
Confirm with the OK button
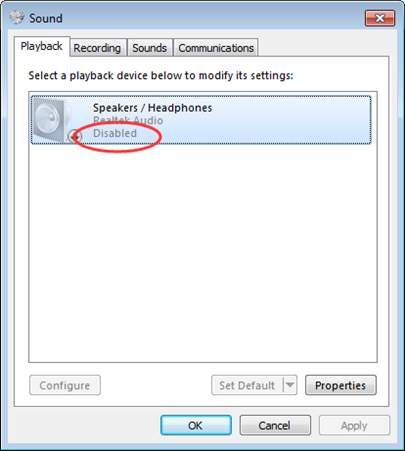tap(196, 425)
